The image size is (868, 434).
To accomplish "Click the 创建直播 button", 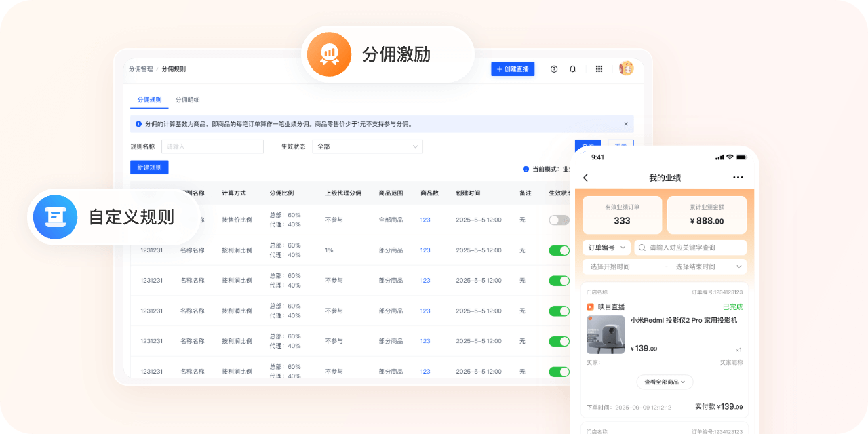I will pos(513,69).
